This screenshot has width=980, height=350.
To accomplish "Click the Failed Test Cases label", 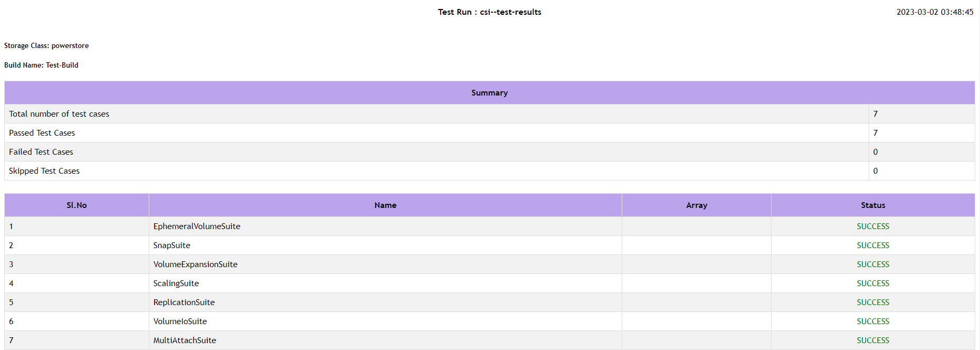I will pyautogui.click(x=41, y=152).
